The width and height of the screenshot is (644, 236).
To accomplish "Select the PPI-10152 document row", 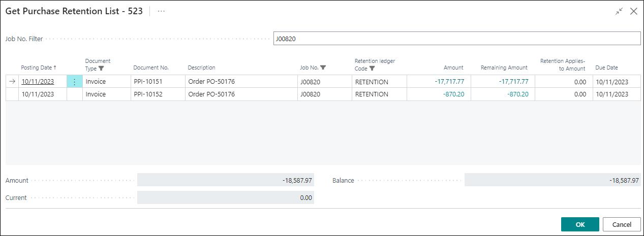I will [148, 94].
